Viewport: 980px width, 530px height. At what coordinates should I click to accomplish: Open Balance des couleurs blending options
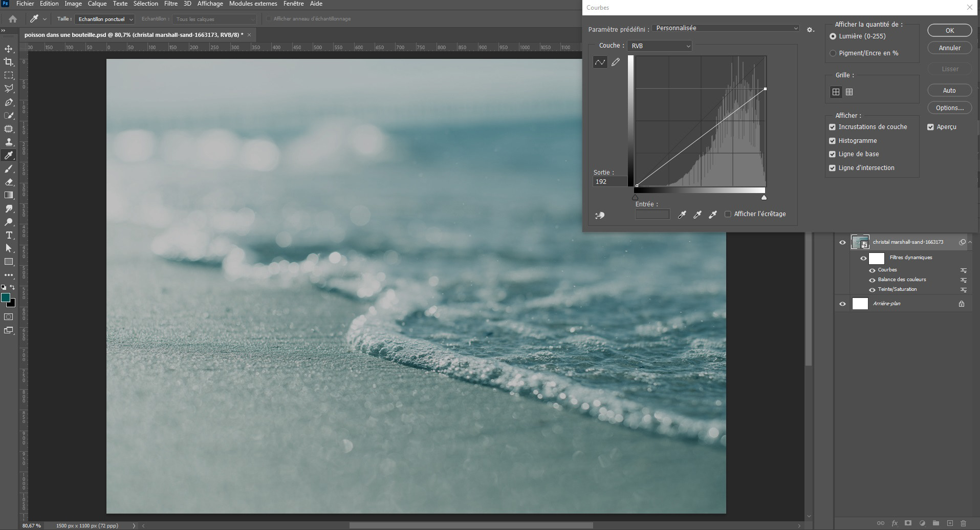tap(963, 280)
